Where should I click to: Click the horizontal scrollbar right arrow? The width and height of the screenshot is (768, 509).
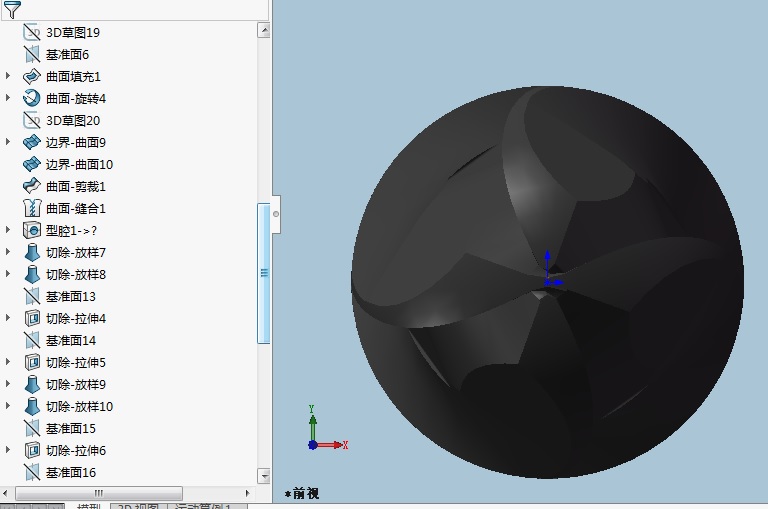tap(247, 493)
